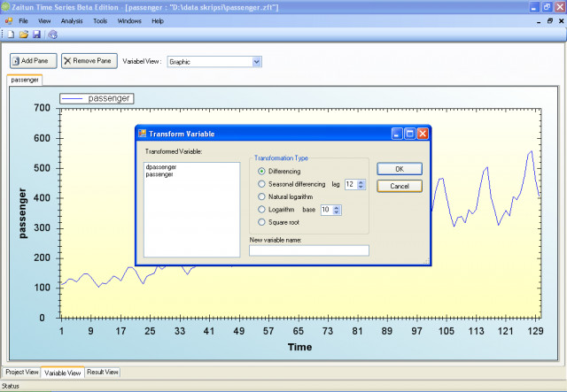Viewport: 567px width, 392px height.
Task: Save project with the floppy disk icon
Action: (36, 35)
